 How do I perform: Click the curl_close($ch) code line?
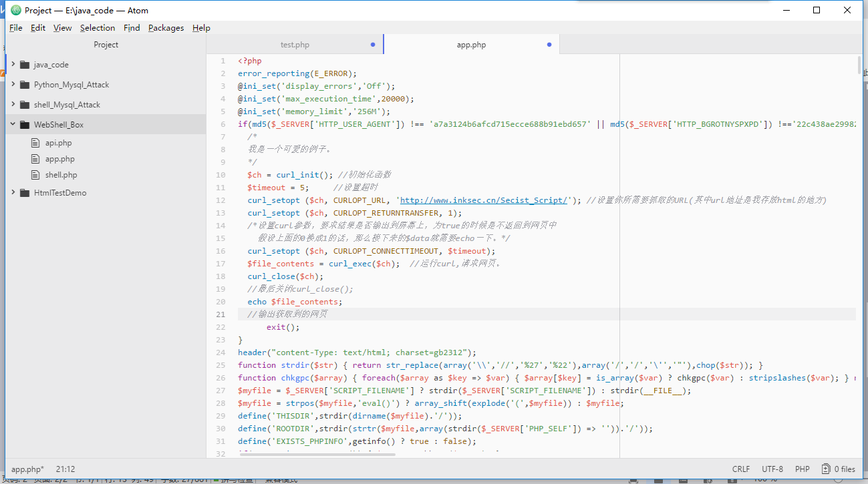tap(285, 276)
